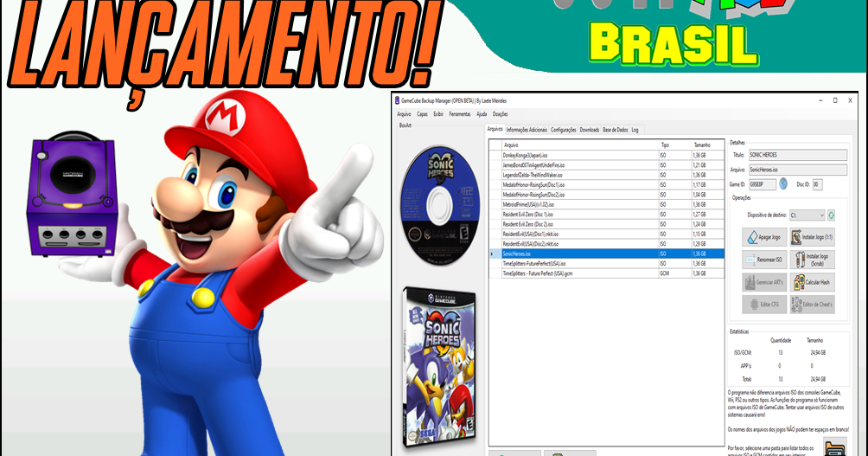Viewport: 868px width, 456px height.
Task: Click the 1,04 GB size cell
Action: tap(707, 195)
